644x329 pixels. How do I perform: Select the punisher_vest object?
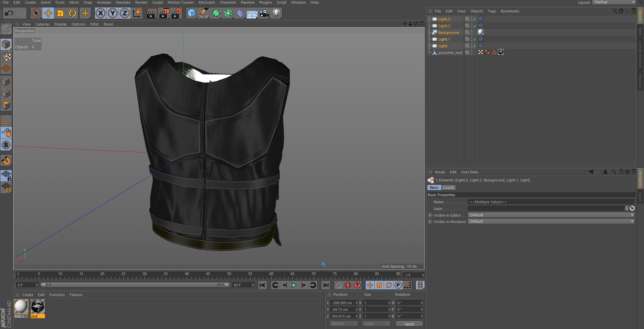[x=450, y=53]
